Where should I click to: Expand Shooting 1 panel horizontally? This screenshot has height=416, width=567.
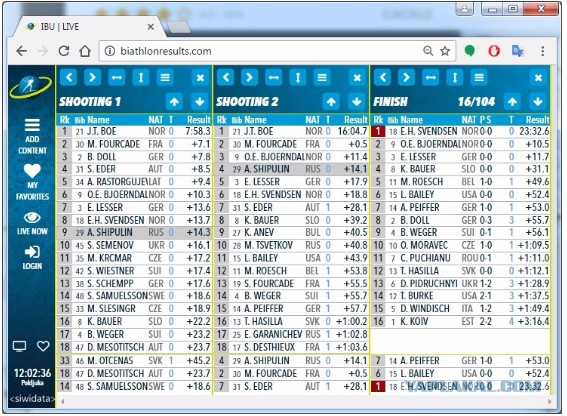tap(117, 77)
